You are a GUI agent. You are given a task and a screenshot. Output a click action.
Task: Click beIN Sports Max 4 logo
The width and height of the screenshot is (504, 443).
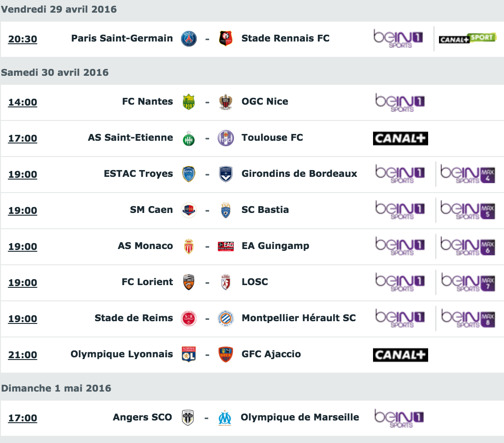[x=468, y=174]
